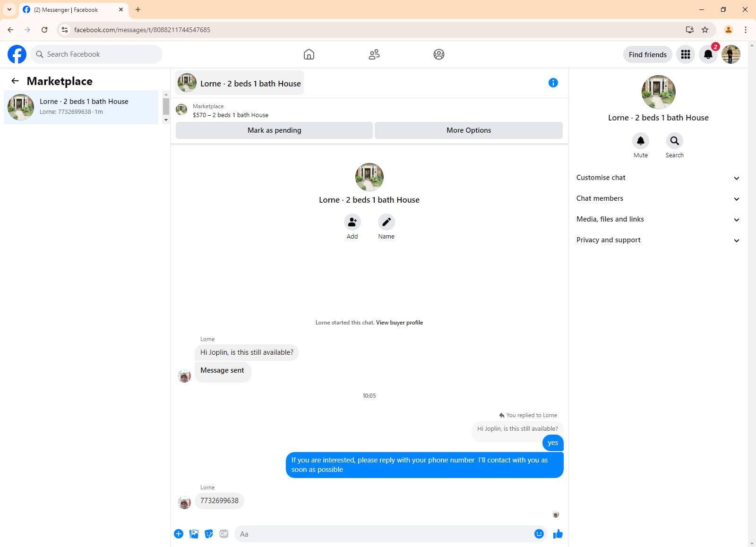
Task: Open the tab search dropdown arrow
Action: pyautogui.click(x=9, y=9)
